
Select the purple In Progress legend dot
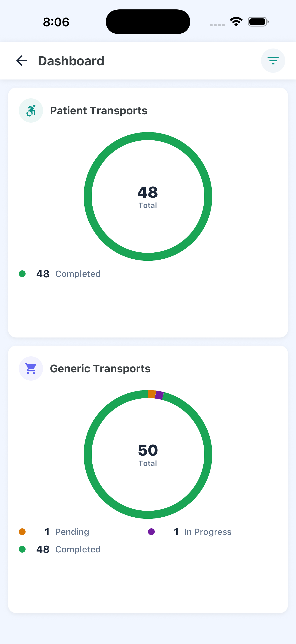tap(151, 532)
